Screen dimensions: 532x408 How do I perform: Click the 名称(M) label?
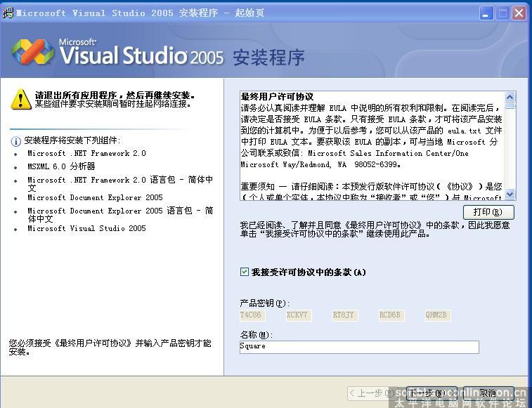tap(256, 335)
